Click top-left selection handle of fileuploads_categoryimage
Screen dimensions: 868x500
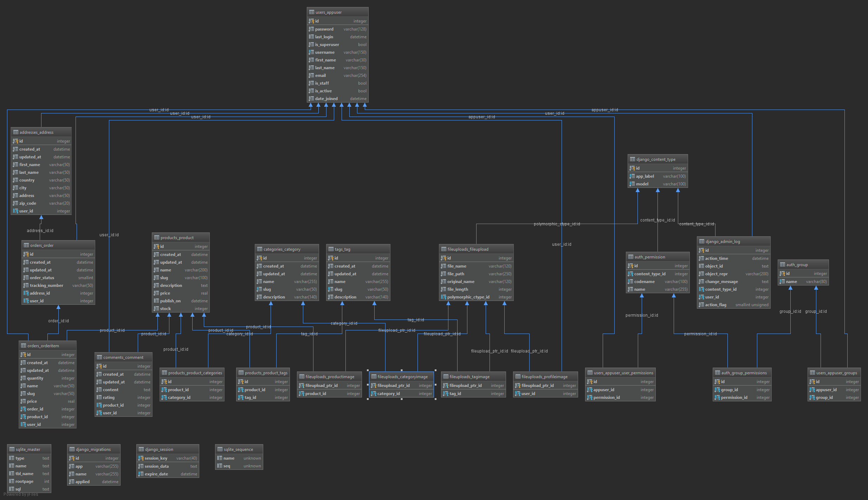(x=368, y=370)
